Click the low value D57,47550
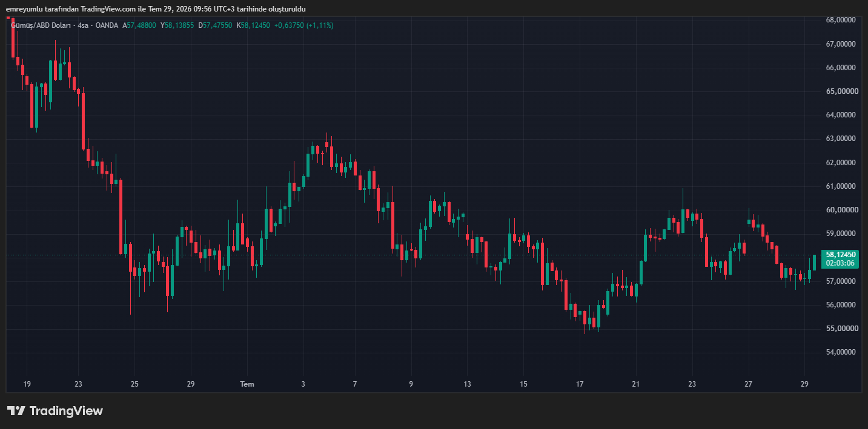The width and height of the screenshot is (868, 429). (x=215, y=25)
